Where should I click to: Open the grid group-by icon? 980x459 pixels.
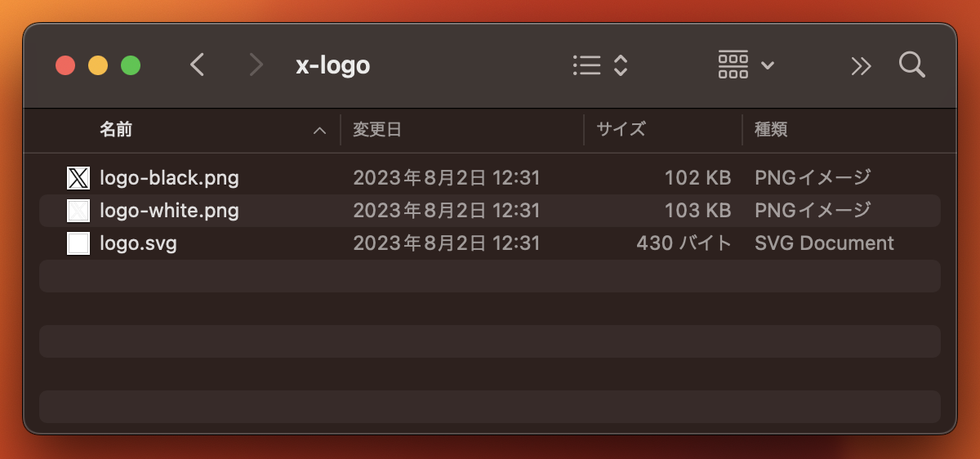coord(733,65)
